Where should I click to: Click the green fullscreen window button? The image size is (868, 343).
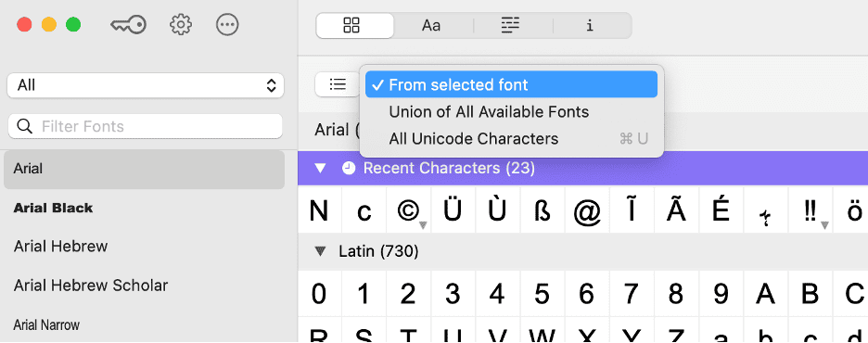point(73,25)
